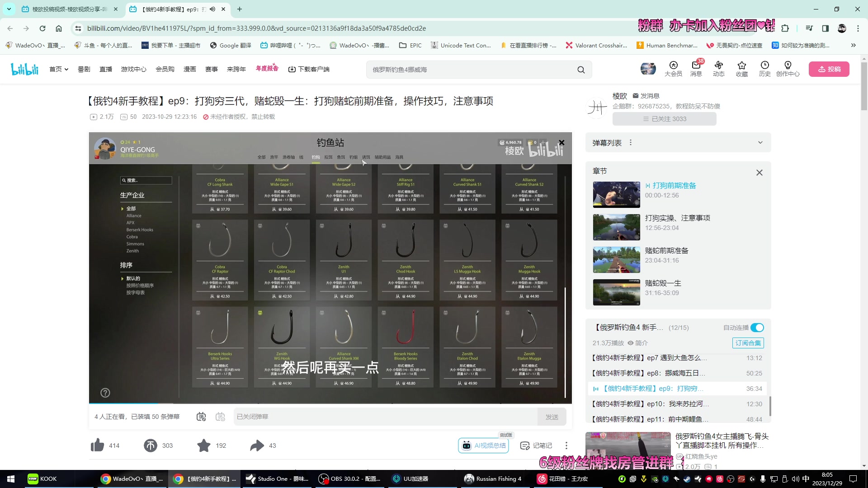Click 记笔记 button
Screen dimensions: 868x488
pyautogui.click(x=536, y=446)
